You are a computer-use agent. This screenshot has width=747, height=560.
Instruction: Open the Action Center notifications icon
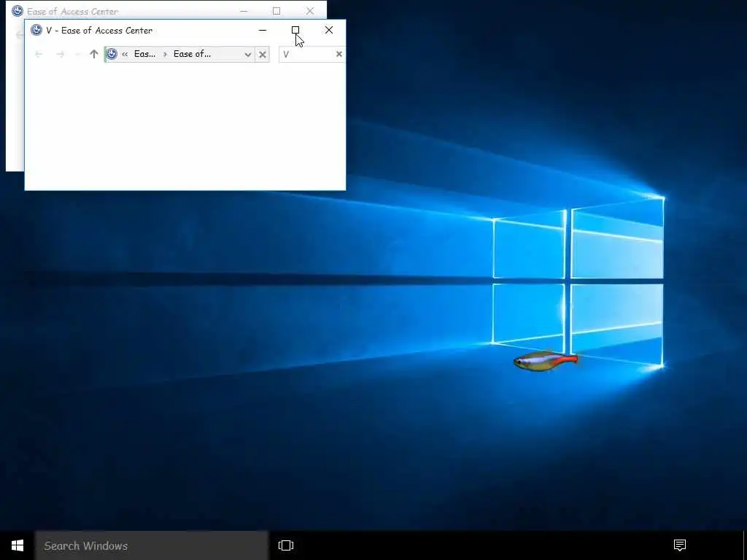click(680, 545)
